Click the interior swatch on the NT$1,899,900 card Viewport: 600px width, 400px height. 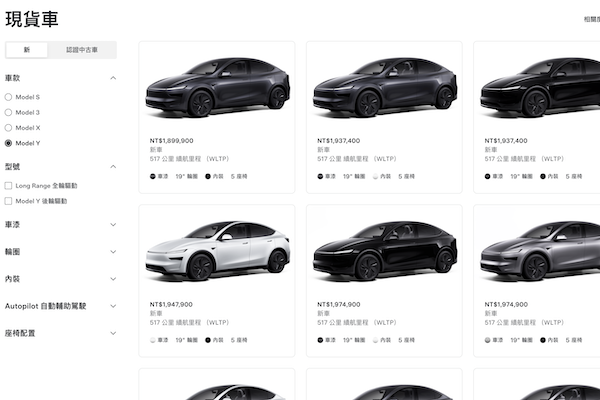pyautogui.click(x=208, y=176)
